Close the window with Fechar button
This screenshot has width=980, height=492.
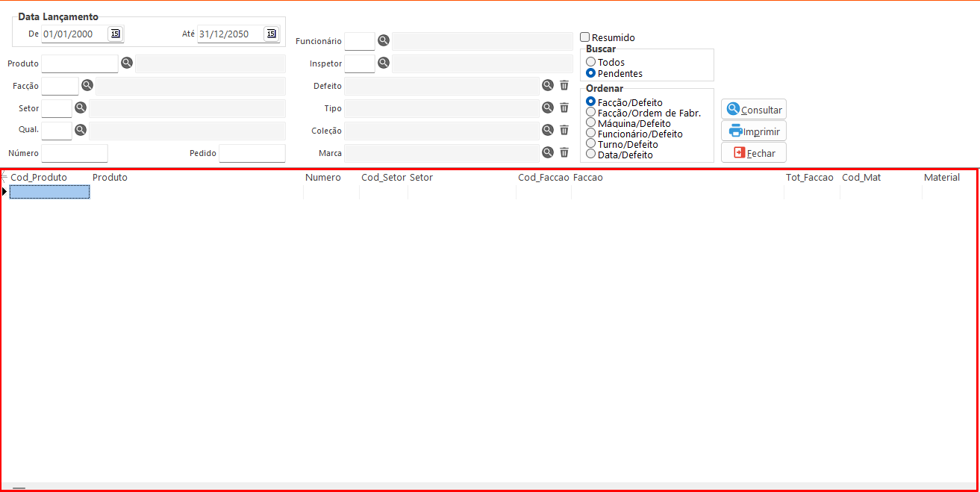point(754,153)
